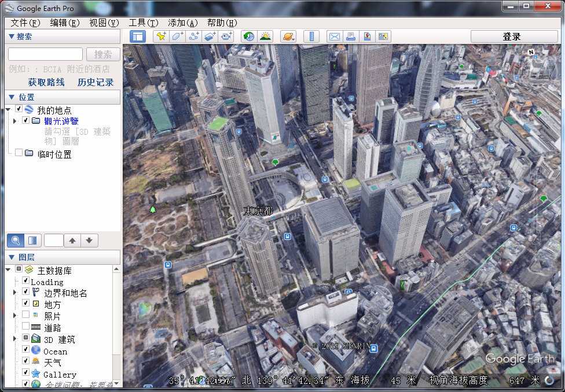Enable the 道路 layer checkbox

[25, 326]
